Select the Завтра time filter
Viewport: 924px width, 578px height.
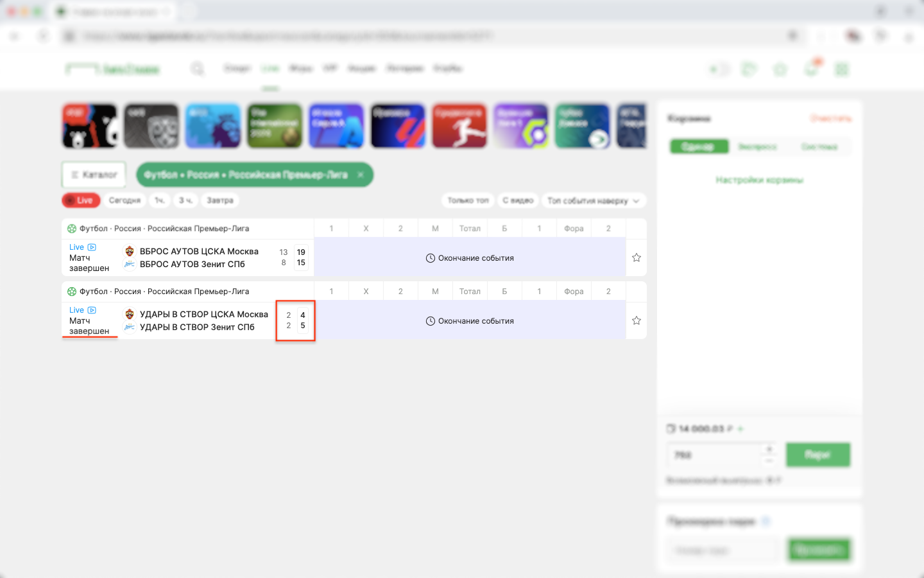tap(219, 200)
